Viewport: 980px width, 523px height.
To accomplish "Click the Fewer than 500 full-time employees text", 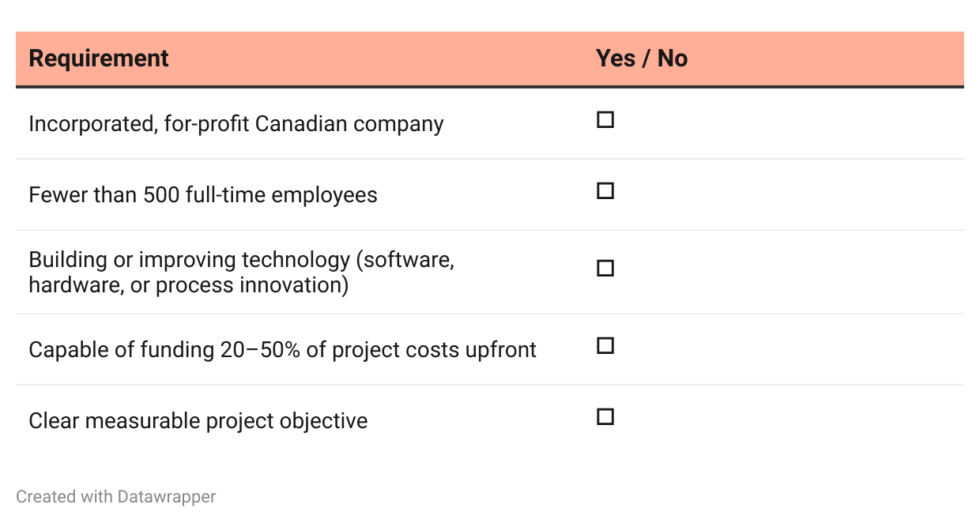I will point(202,195).
